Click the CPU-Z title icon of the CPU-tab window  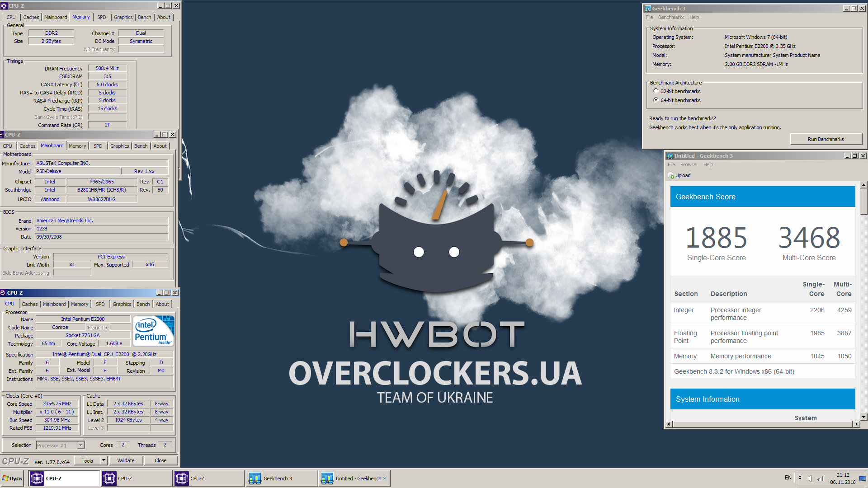click(3, 293)
